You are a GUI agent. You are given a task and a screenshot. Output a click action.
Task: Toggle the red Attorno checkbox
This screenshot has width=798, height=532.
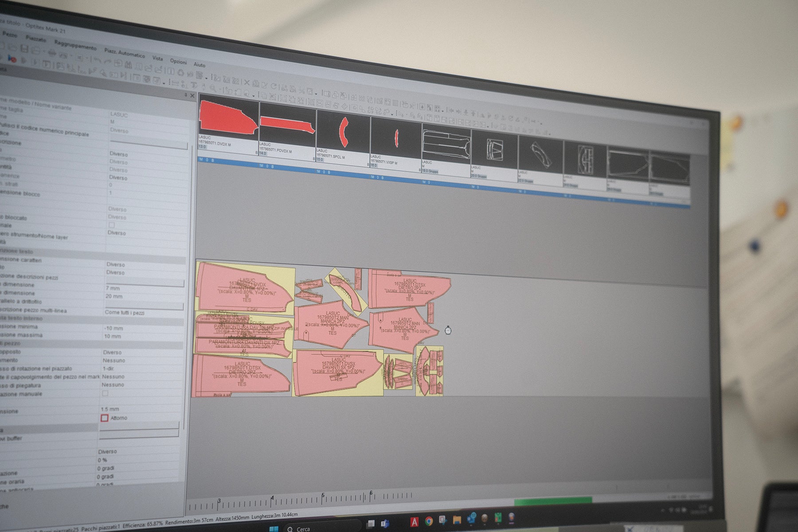(x=105, y=418)
